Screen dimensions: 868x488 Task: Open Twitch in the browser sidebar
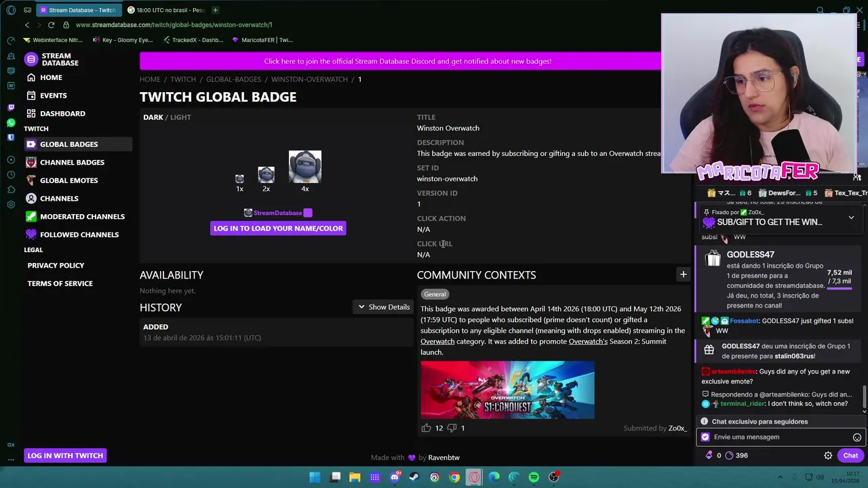coord(11,107)
